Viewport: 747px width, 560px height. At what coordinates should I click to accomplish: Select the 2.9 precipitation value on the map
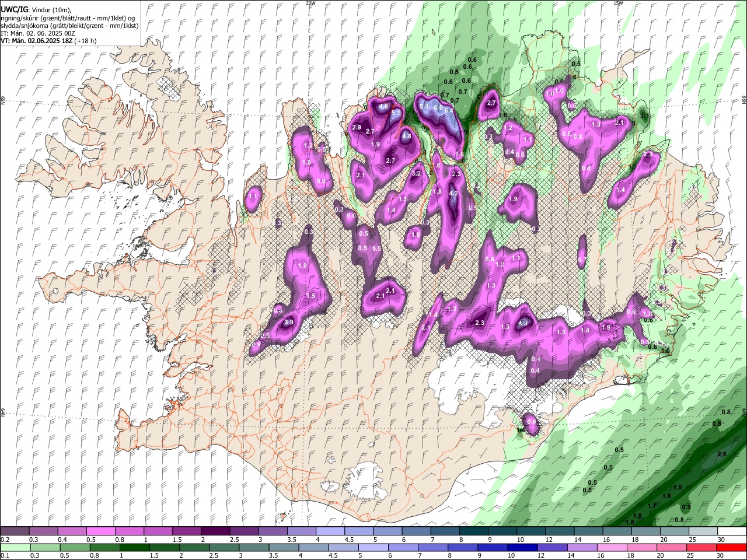point(357,127)
